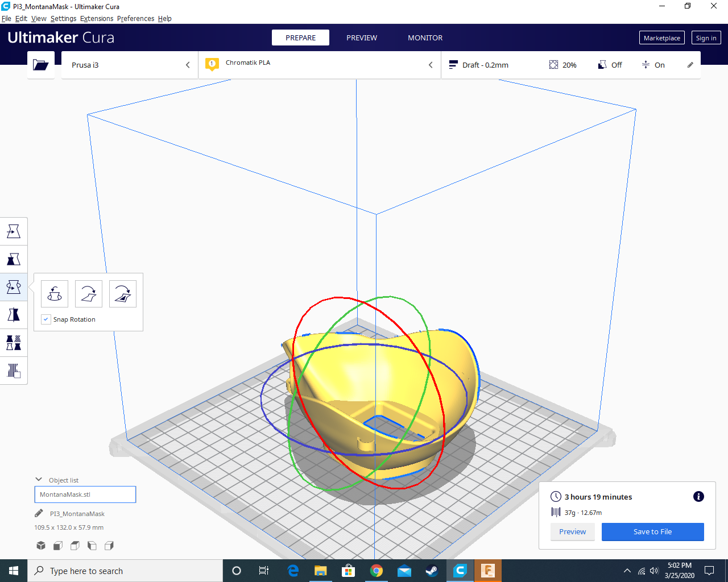Viewport: 728px width, 582px height.
Task: Click the Sign in button
Action: (x=706, y=38)
